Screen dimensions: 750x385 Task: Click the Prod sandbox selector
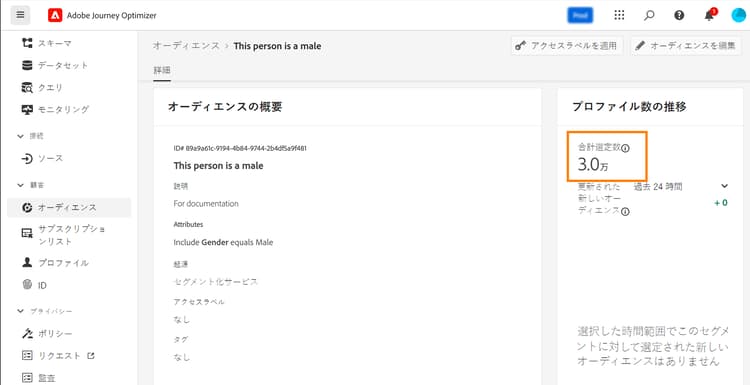580,15
